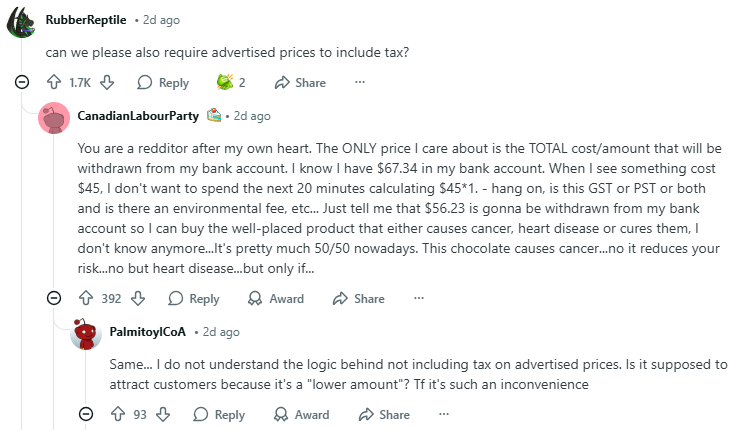Reply to RubberReptile's comment
This screenshot has height=430, width=740.
coord(162,82)
